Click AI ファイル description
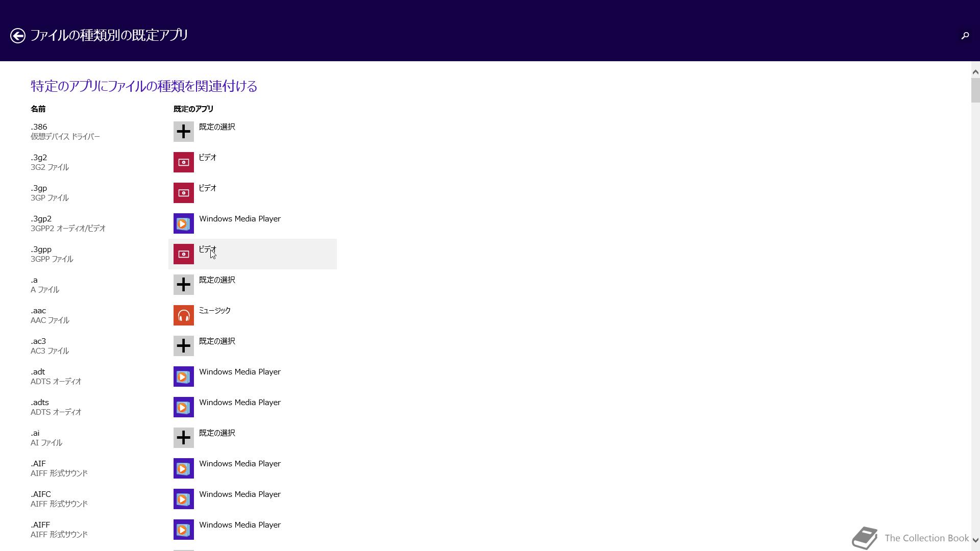The width and height of the screenshot is (980, 551). click(x=46, y=443)
